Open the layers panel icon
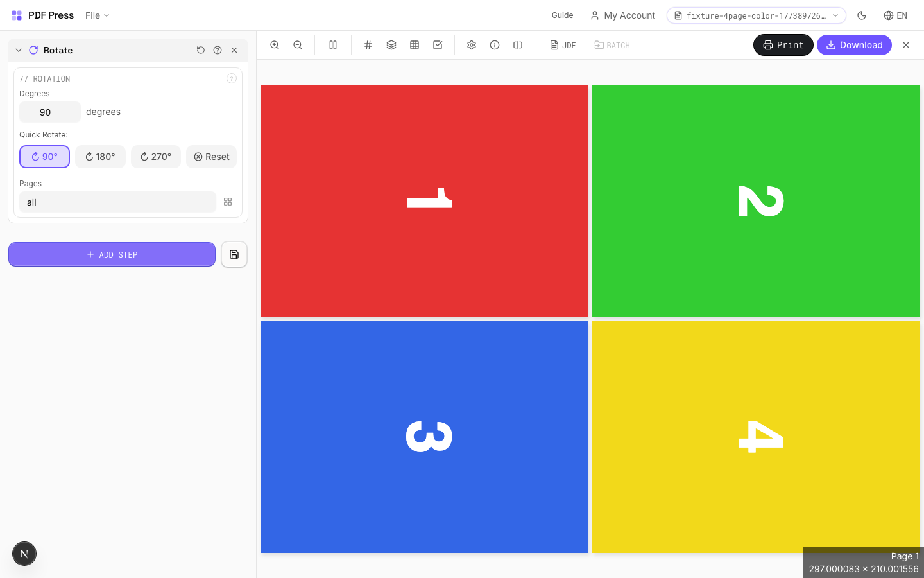 pos(391,45)
